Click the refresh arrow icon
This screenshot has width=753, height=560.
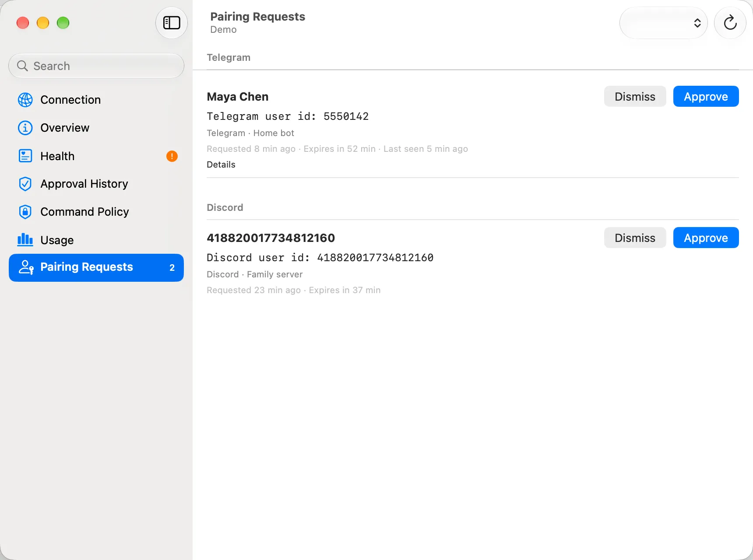pyautogui.click(x=730, y=23)
